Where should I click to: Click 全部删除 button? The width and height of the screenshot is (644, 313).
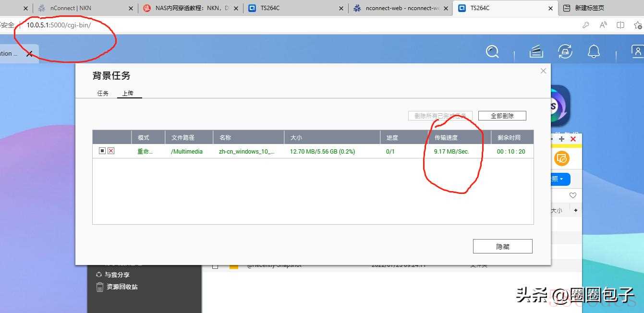point(502,116)
